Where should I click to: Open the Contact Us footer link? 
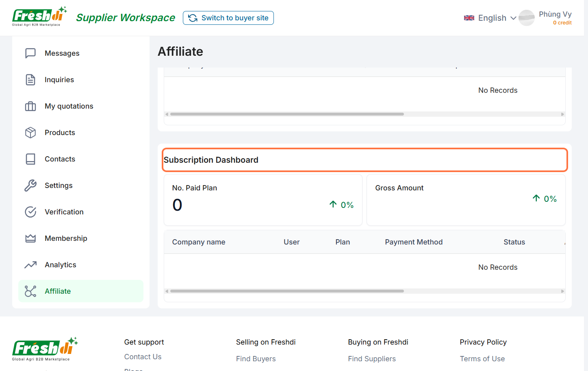(143, 357)
